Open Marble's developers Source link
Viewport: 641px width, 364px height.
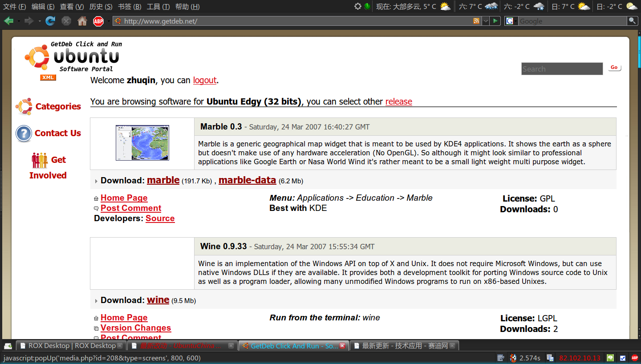pyautogui.click(x=160, y=218)
